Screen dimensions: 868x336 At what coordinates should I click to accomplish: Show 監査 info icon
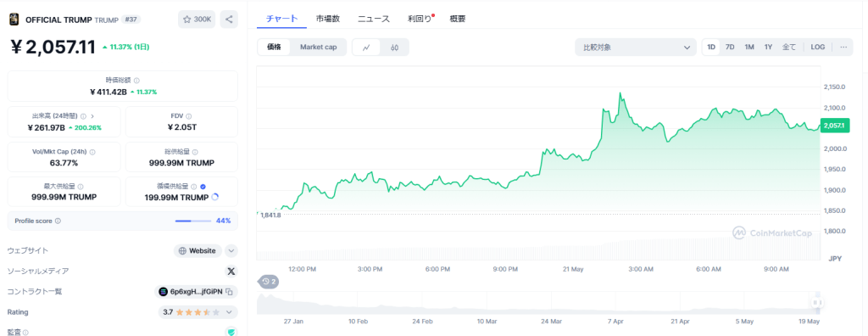25,332
